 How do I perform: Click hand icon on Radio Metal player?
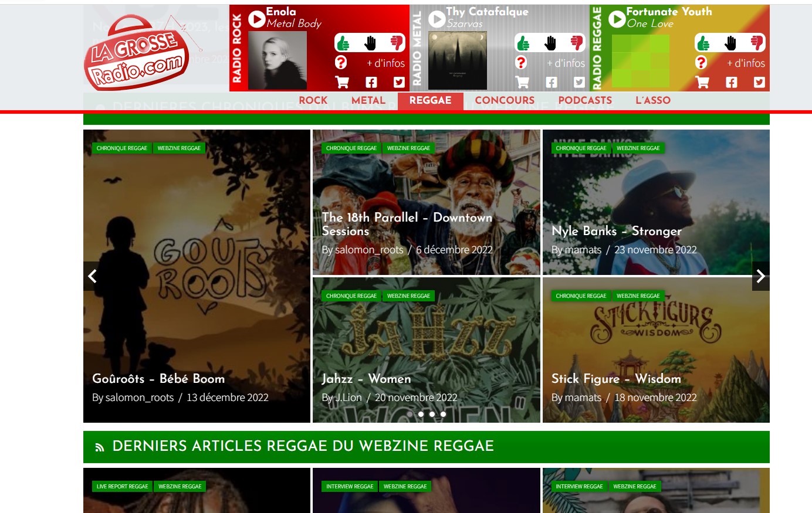[x=550, y=43]
